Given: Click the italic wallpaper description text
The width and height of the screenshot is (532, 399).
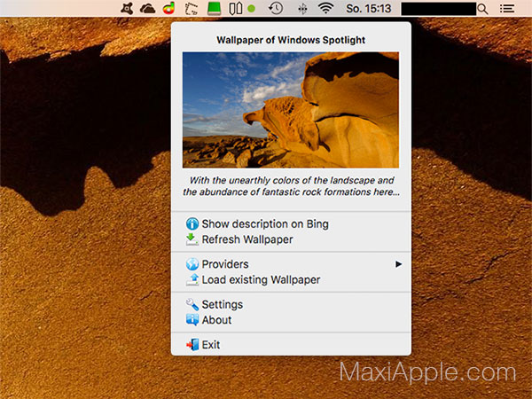Looking at the screenshot, I should [x=291, y=186].
